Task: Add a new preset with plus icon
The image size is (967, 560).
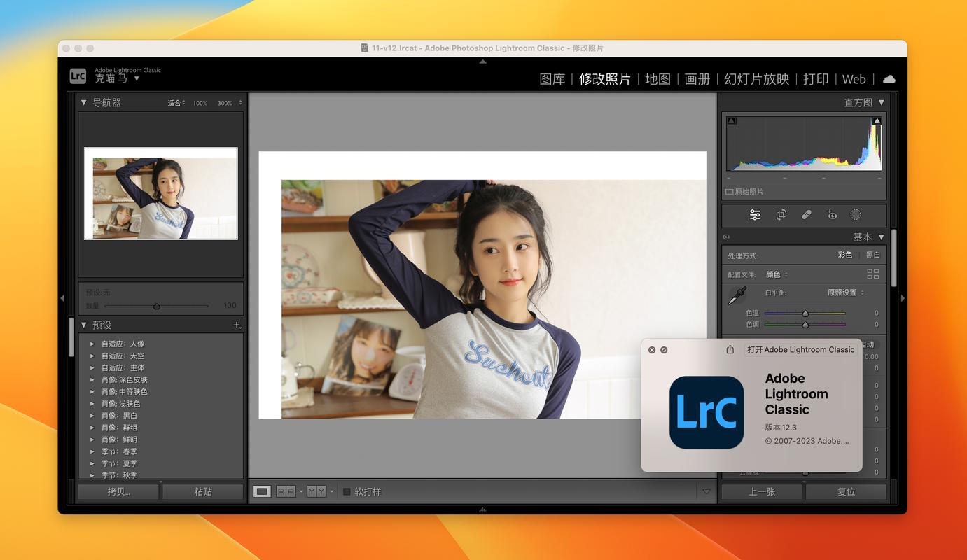Action: click(x=237, y=325)
